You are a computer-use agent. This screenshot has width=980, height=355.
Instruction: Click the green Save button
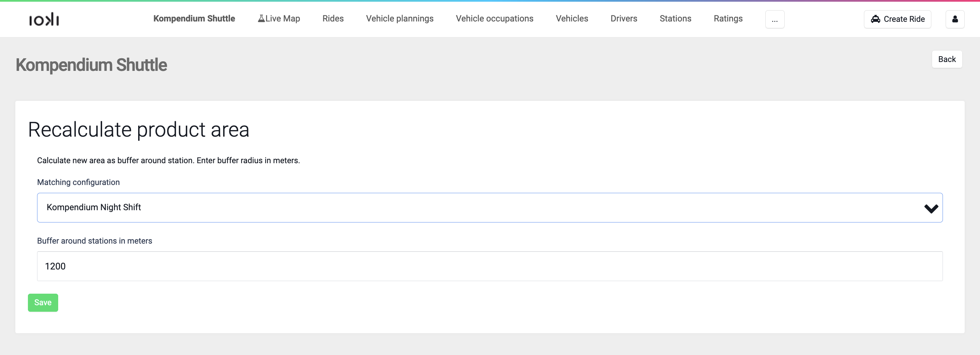click(x=43, y=303)
